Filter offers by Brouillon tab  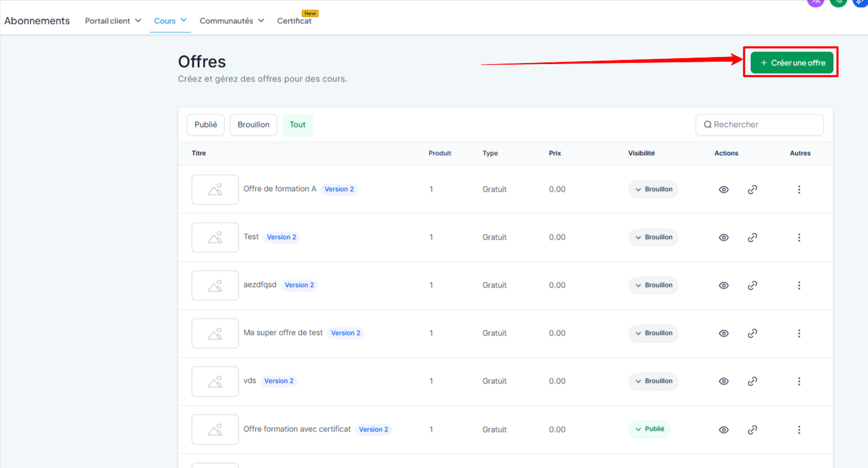(x=253, y=125)
